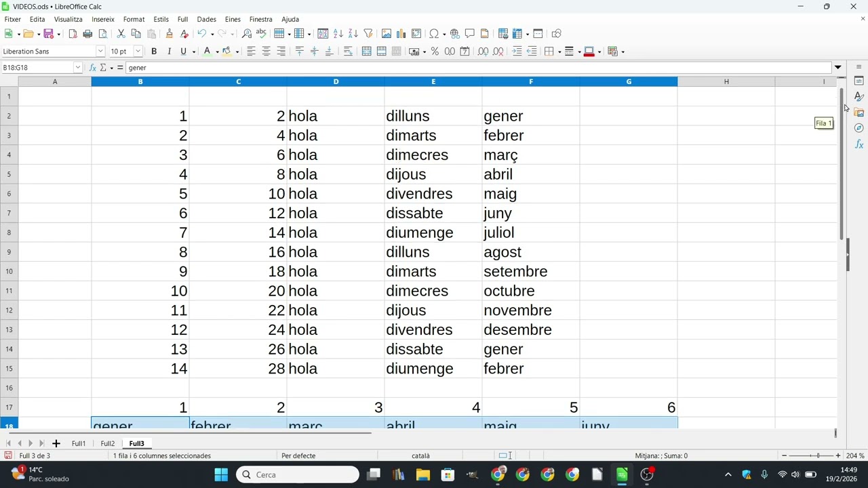868x488 pixels.
Task: Click the Insert comment icon
Action: tap(469, 33)
